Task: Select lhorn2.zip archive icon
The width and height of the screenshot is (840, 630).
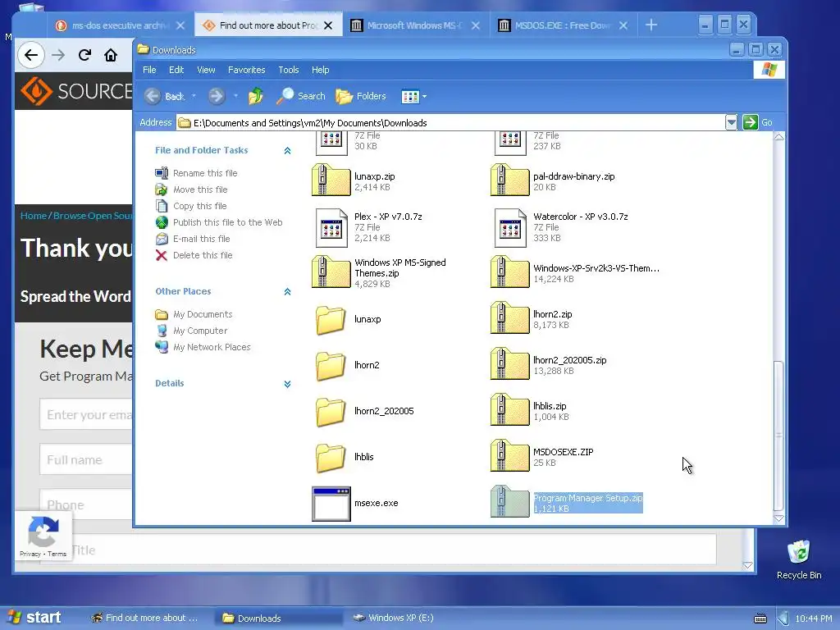Action: coord(510,318)
